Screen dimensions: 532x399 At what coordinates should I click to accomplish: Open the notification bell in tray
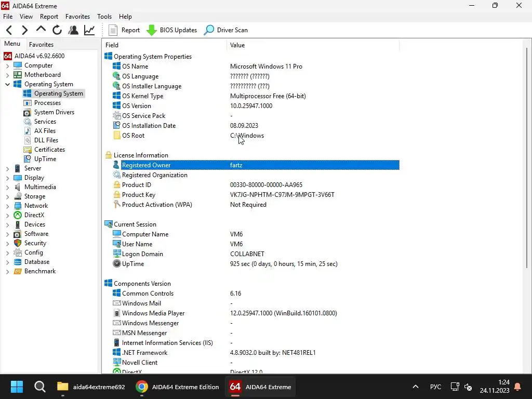coord(518,387)
